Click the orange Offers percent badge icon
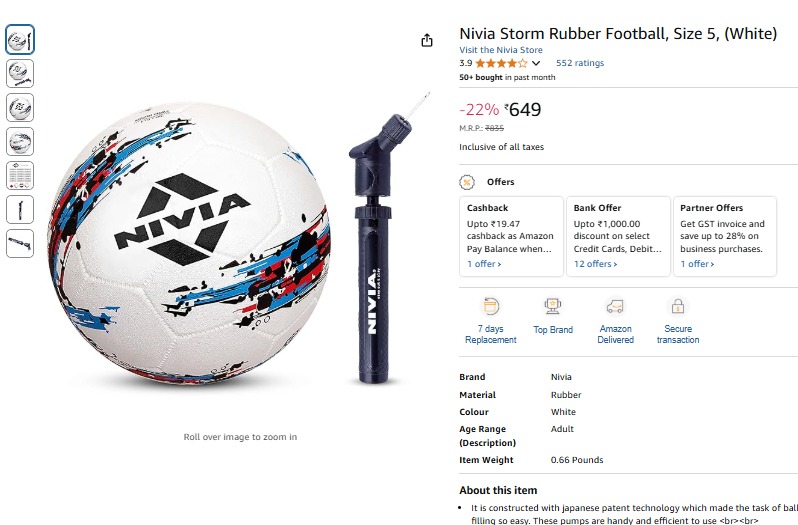The image size is (798, 525). point(467,182)
